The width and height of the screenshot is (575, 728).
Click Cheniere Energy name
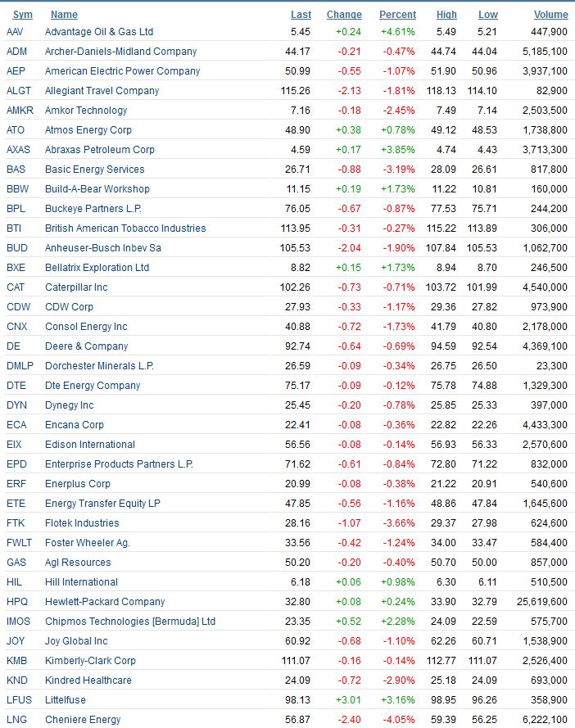[x=83, y=720]
